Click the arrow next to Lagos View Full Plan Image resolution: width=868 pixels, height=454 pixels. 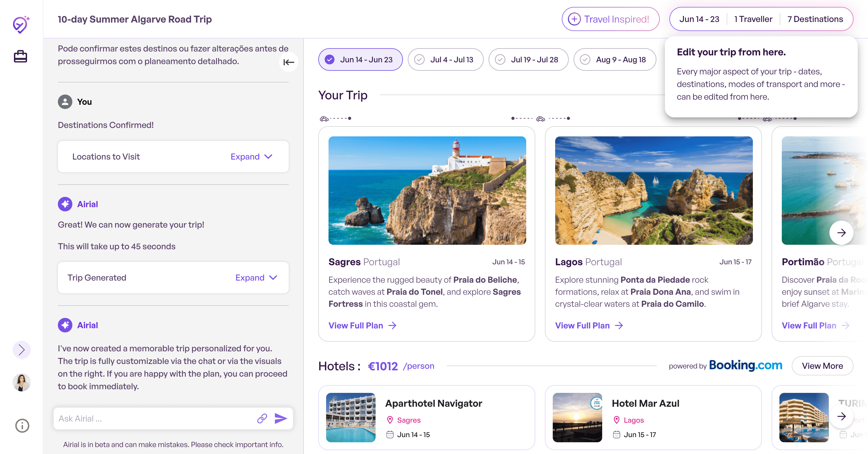[x=619, y=325]
